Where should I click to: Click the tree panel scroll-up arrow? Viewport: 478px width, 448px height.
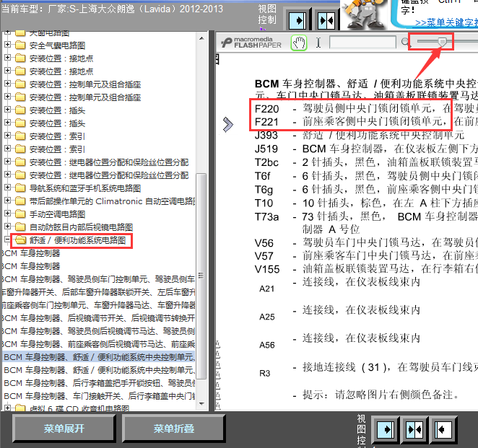click(201, 38)
